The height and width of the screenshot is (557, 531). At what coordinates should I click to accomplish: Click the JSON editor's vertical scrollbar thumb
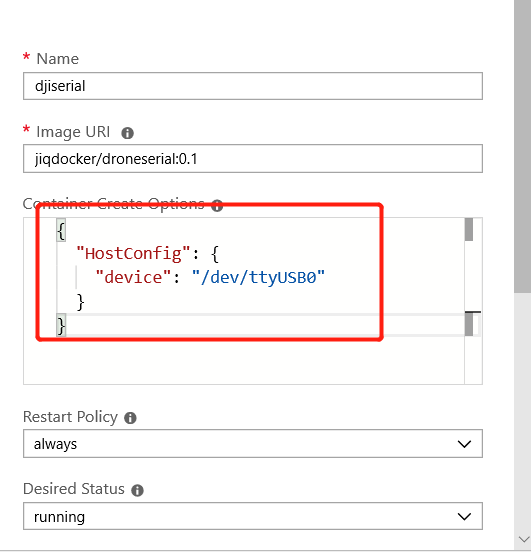(x=469, y=229)
